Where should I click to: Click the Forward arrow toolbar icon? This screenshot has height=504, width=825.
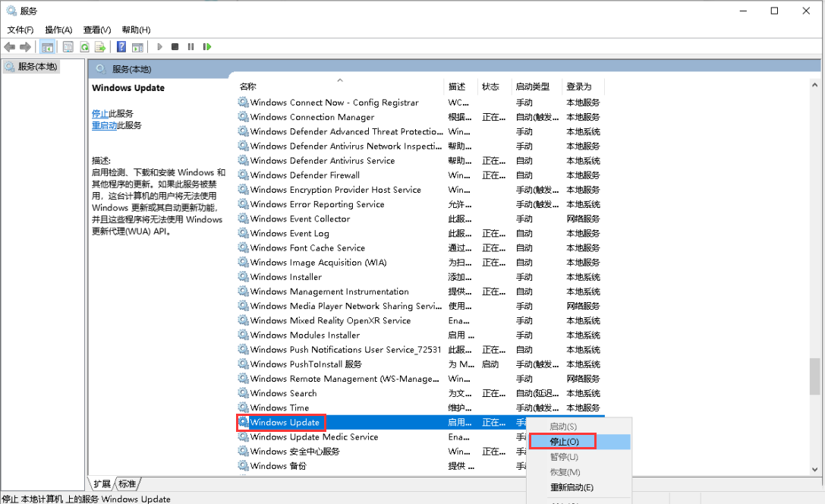pyautogui.click(x=25, y=47)
